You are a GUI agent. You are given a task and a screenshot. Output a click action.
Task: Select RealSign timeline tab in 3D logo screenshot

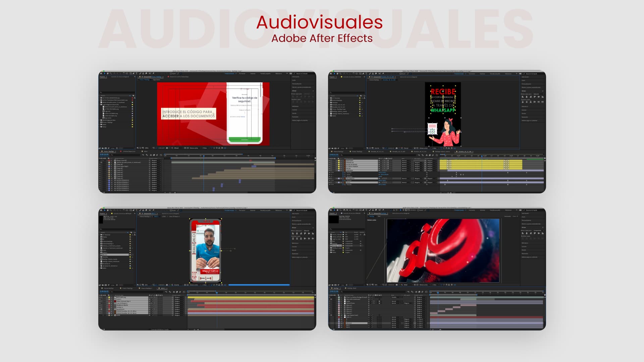[336, 288]
